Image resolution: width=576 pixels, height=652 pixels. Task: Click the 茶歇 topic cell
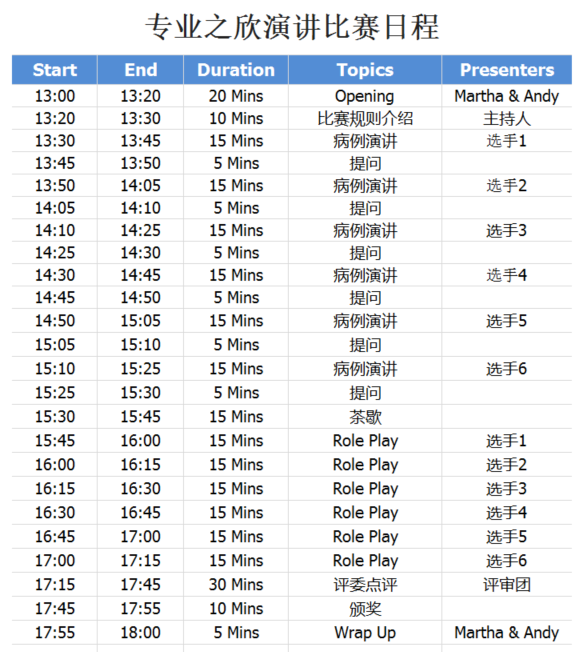pyautogui.click(x=365, y=417)
